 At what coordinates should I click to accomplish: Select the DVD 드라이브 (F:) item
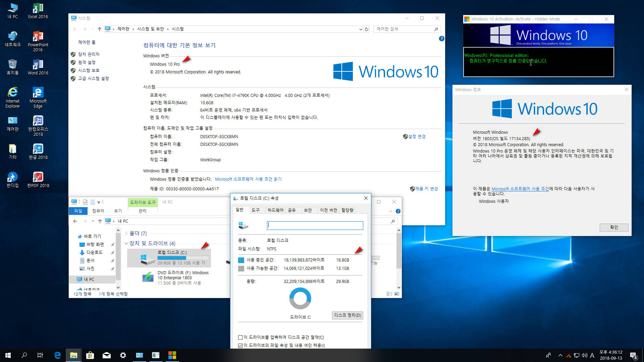[x=176, y=278]
